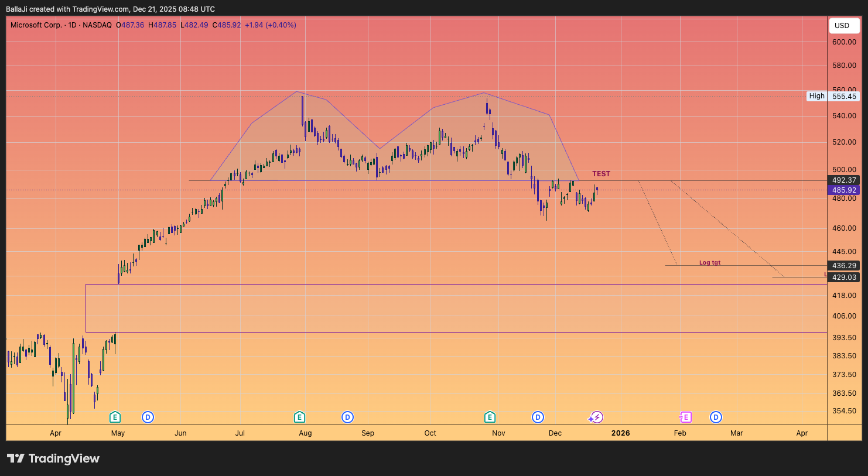The image size is (868, 476).
Task: Select the Oct label on time axis
Action: click(430, 433)
